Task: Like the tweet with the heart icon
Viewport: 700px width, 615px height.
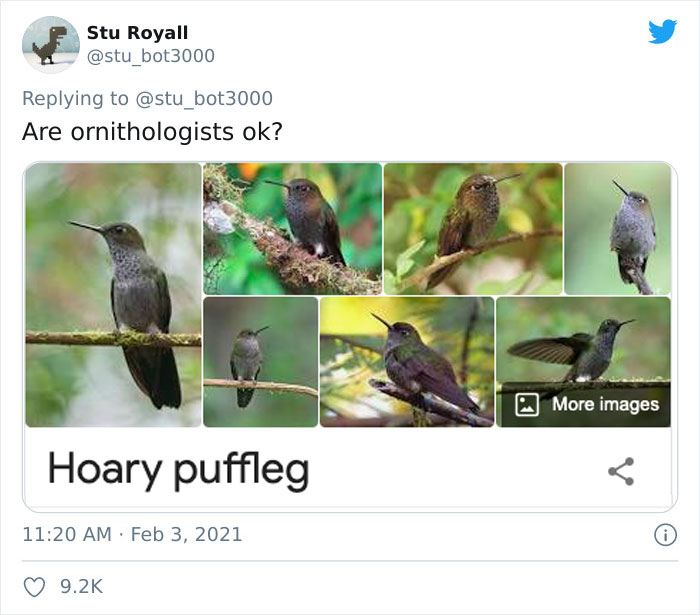Action: (34, 586)
